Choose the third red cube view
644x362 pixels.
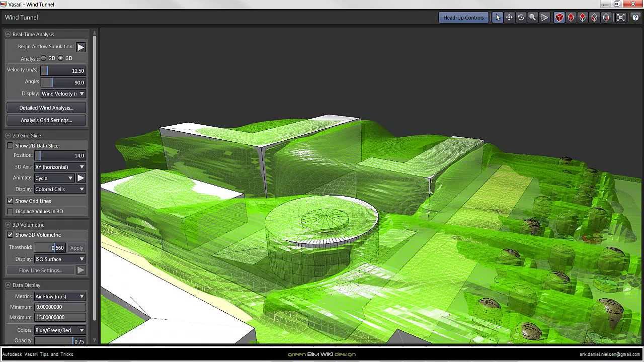click(x=582, y=18)
